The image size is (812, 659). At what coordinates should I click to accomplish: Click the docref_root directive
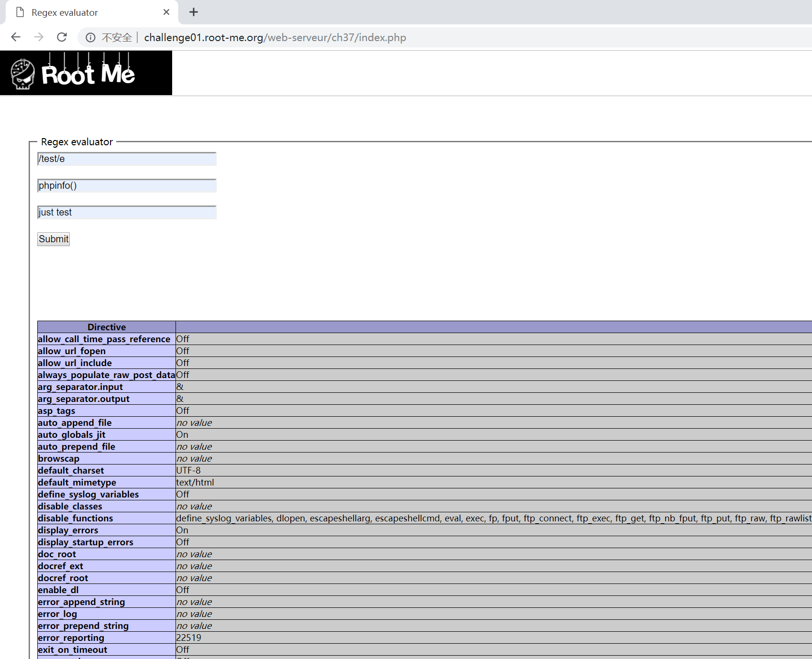[x=63, y=578]
